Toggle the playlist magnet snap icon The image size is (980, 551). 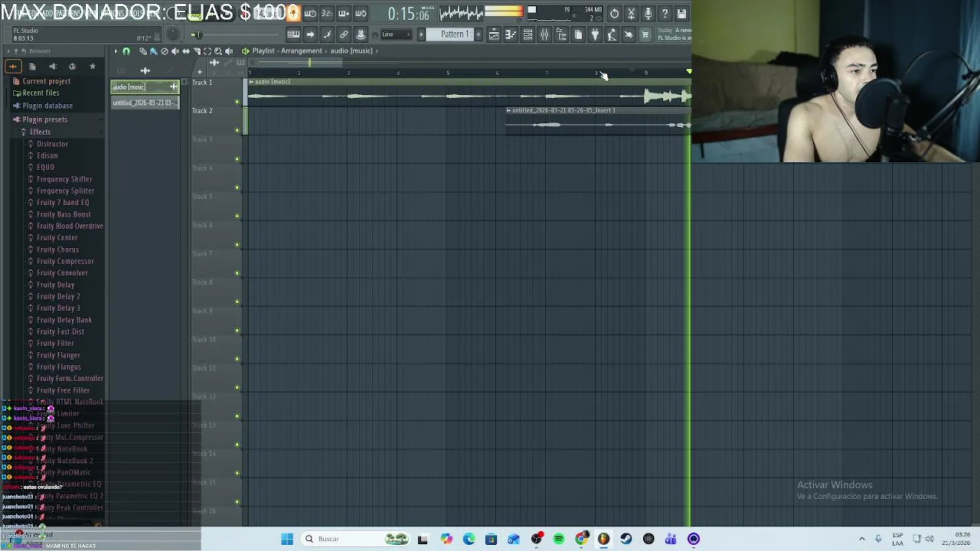[x=126, y=51]
